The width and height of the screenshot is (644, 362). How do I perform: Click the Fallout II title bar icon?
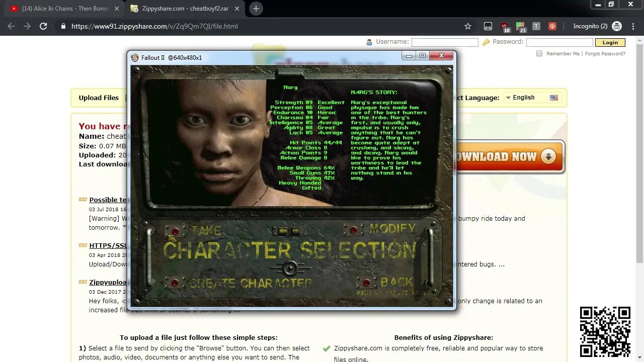pyautogui.click(x=134, y=57)
